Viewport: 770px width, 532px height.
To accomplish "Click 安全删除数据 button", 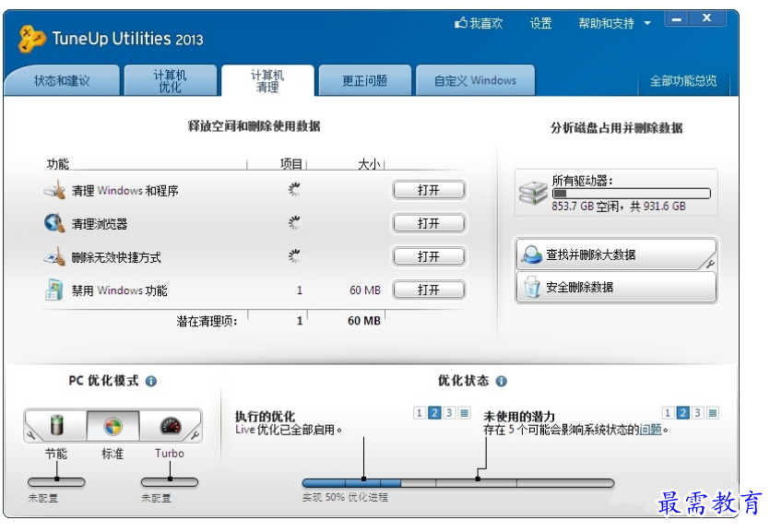I will pyautogui.click(x=616, y=287).
